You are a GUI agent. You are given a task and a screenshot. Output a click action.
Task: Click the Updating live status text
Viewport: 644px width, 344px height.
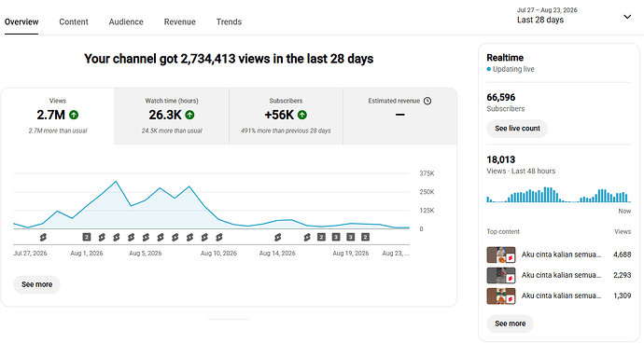point(513,69)
